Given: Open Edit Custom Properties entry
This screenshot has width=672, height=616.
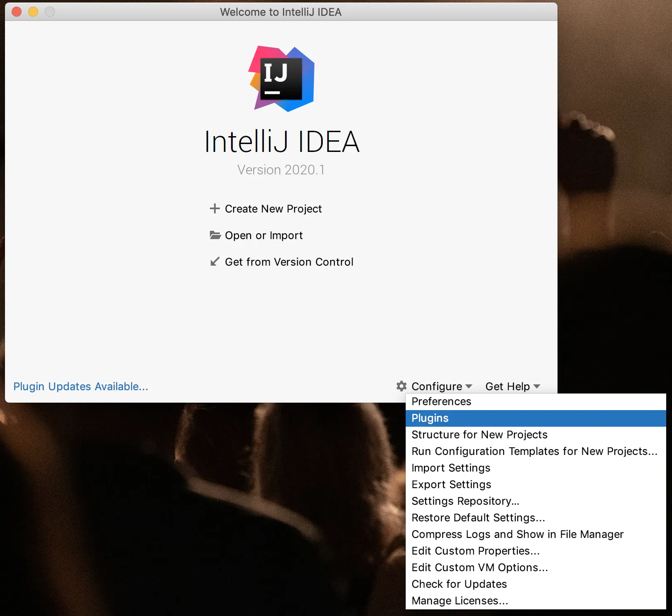Looking at the screenshot, I should [536, 551].
